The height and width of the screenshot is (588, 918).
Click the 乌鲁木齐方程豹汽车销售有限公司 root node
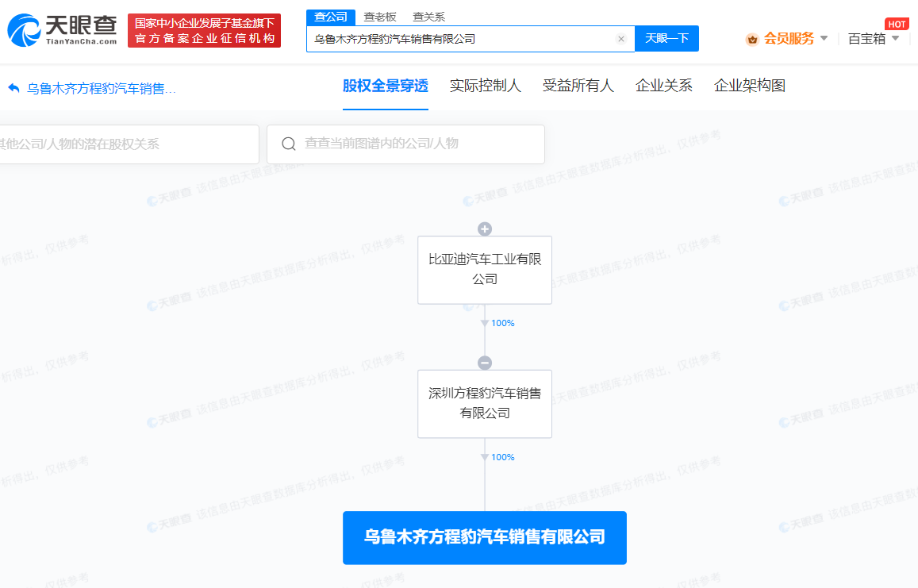click(x=484, y=537)
